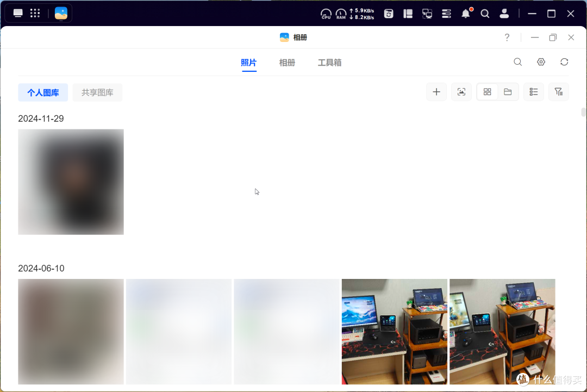Select the Photos app icon in top bar
The height and width of the screenshot is (392, 587).
point(61,14)
